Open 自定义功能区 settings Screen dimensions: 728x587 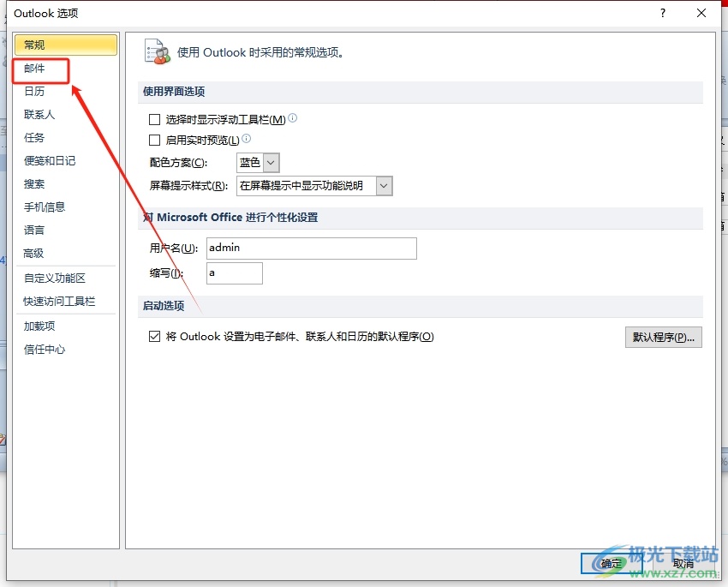tap(55, 279)
